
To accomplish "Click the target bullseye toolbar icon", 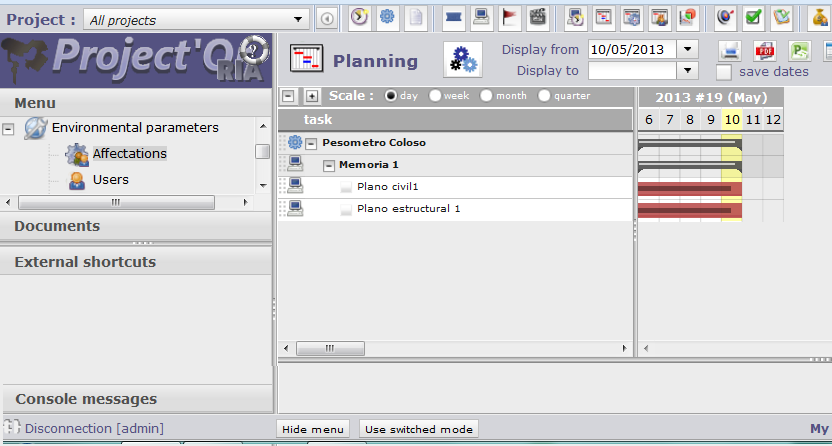I will (x=725, y=17).
